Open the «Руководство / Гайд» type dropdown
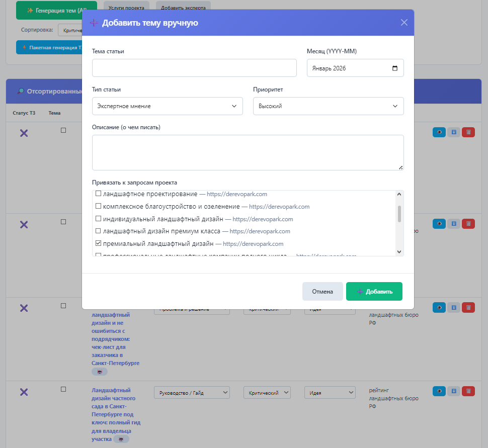The image size is (488, 448). pos(192,393)
